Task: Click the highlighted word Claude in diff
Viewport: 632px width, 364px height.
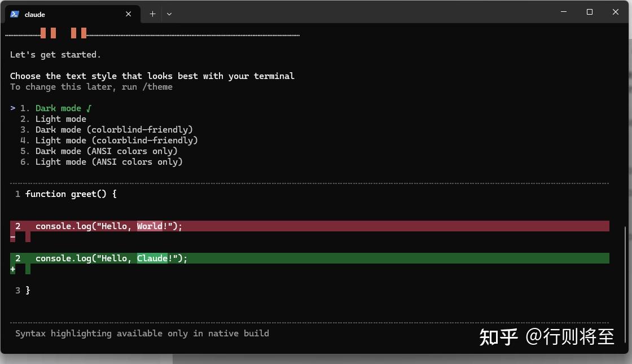Action: (152, 258)
